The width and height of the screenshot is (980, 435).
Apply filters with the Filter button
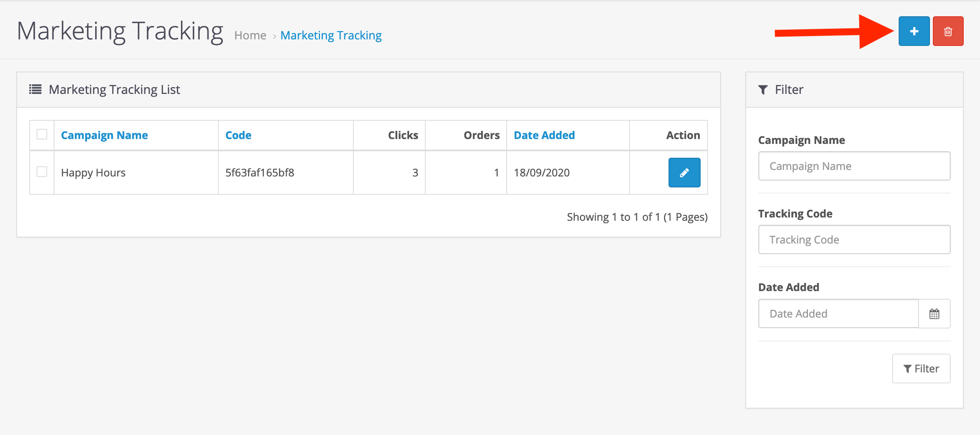coord(921,369)
